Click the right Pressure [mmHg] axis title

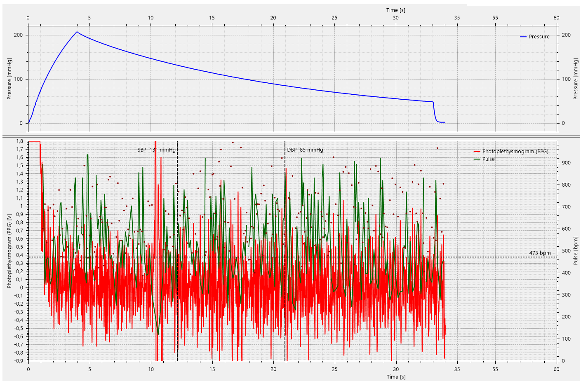(x=576, y=79)
